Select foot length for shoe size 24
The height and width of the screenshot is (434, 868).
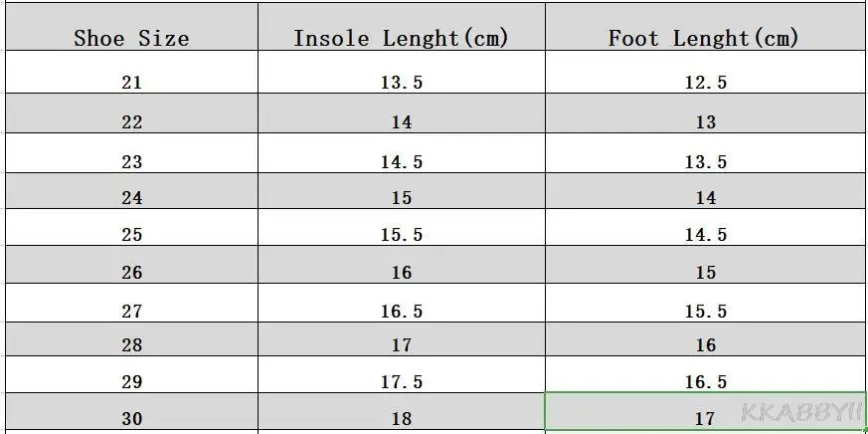705,198
